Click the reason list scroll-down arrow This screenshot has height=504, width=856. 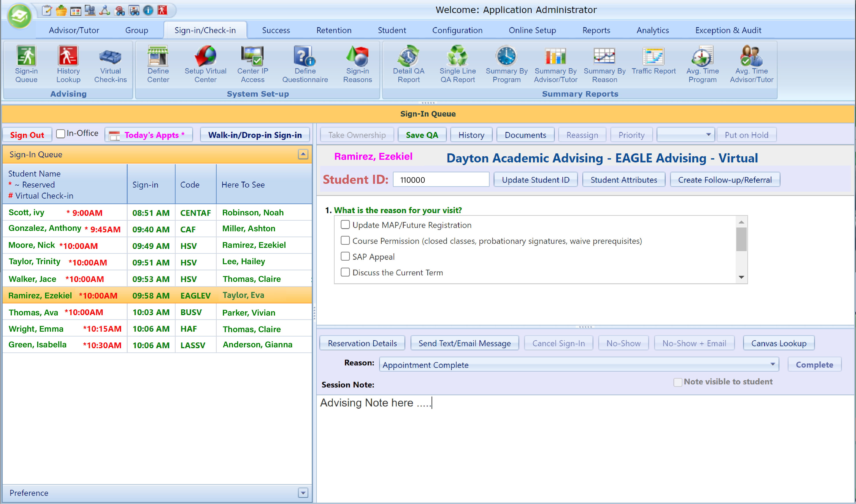click(741, 277)
